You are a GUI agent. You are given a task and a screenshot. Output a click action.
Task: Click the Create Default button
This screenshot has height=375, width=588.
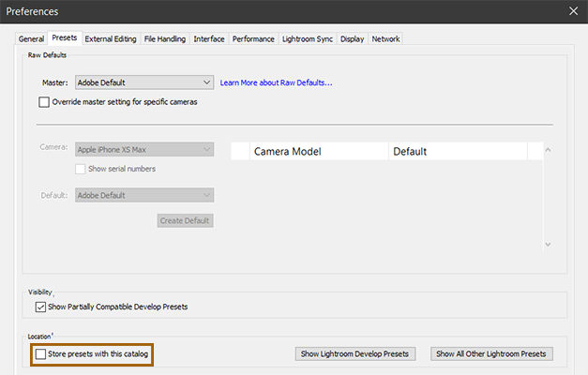tap(186, 220)
